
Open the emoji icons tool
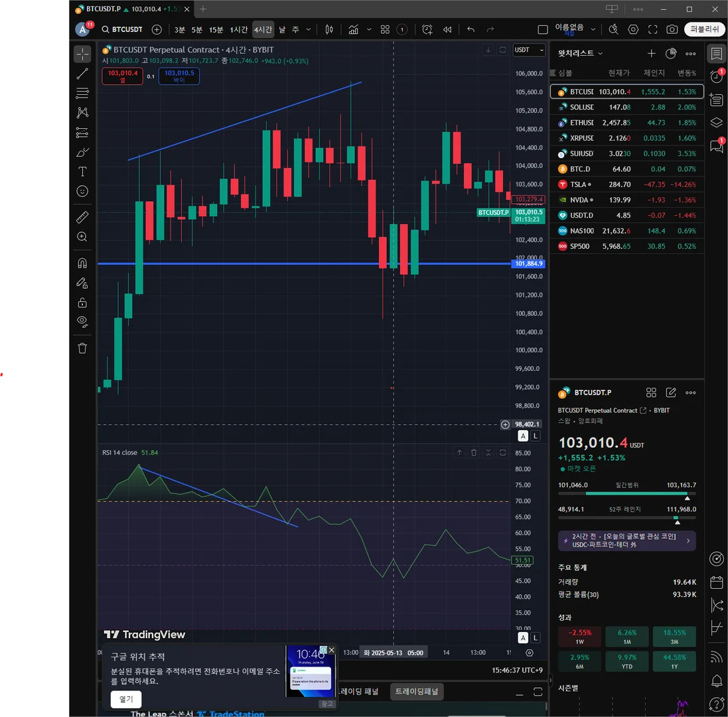(82, 191)
